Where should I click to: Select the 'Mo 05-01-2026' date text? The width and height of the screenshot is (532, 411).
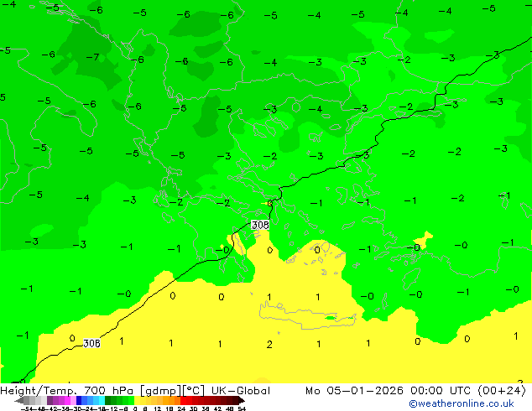[x=354, y=391]
